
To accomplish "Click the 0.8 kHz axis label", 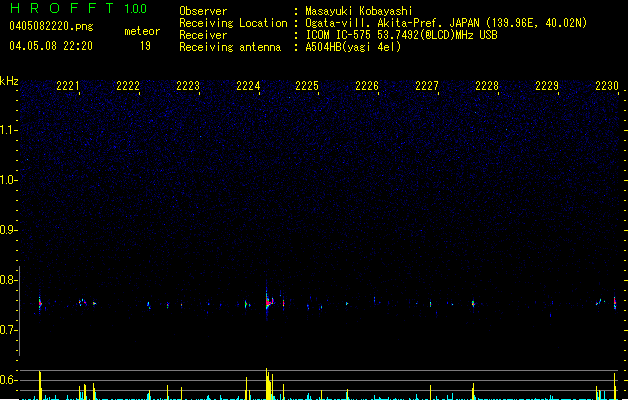I will click(x=7, y=280).
